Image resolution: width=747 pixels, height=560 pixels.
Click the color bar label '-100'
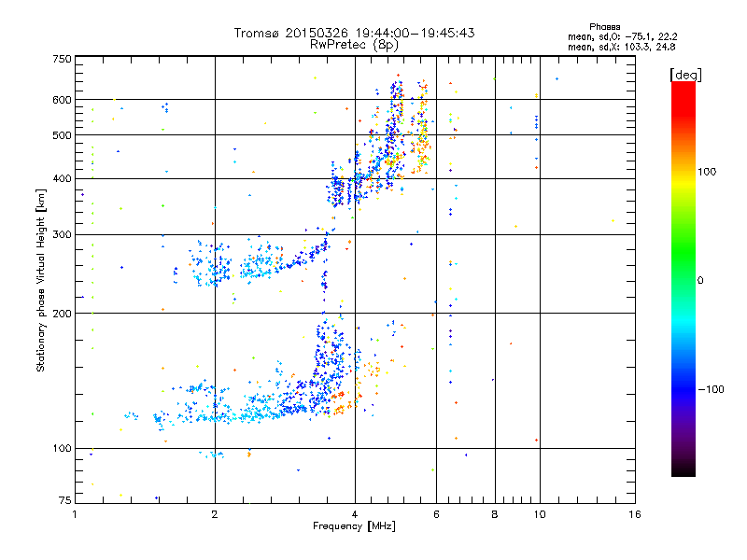711,389
